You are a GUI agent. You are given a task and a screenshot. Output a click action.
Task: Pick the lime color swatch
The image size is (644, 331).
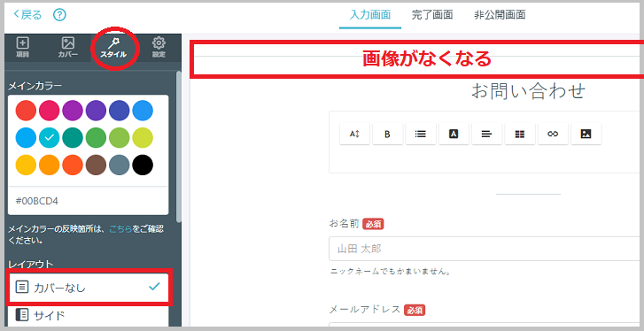click(x=143, y=137)
